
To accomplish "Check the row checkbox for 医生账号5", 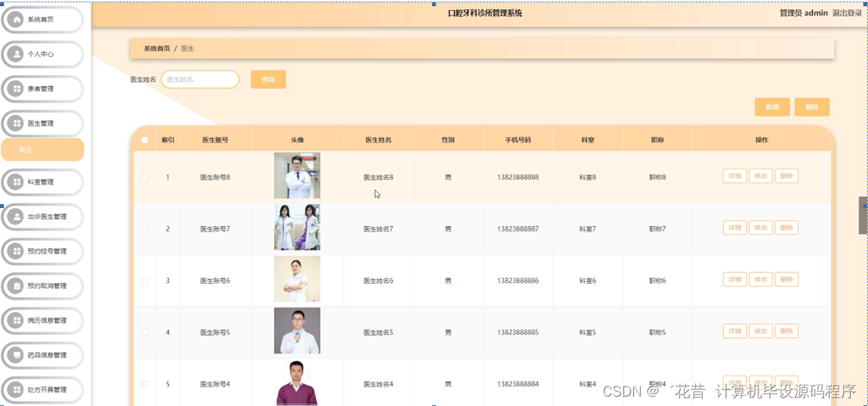I will point(145,332).
